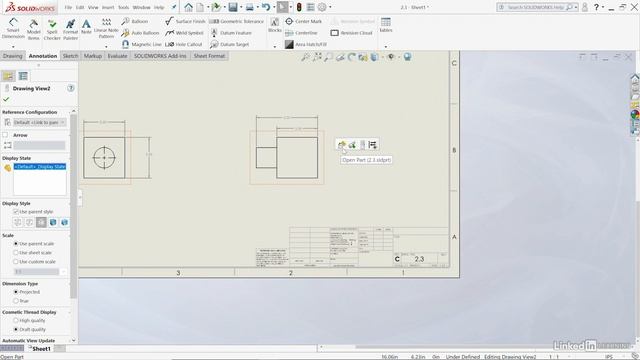Add a Balloon annotation
Viewport: 640px width, 360px height.
pyautogui.click(x=135, y=21)
